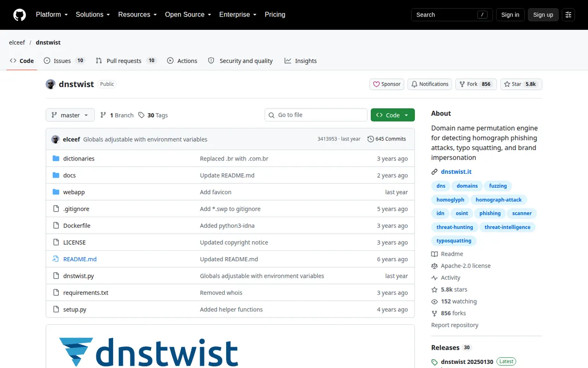This screenshot has width=588, height=368.
Task: Switch to the Insights tab
Action: pos(300,61)
